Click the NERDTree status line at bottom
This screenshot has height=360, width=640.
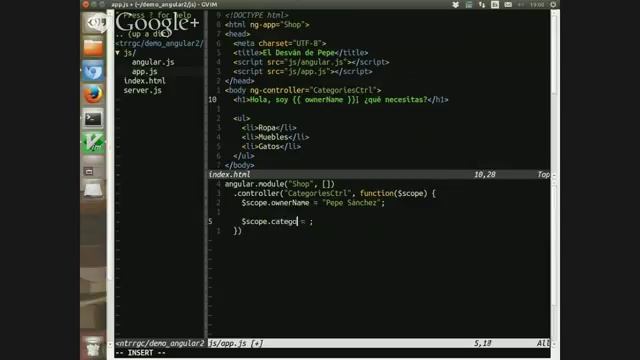click(x=160, y=343)
